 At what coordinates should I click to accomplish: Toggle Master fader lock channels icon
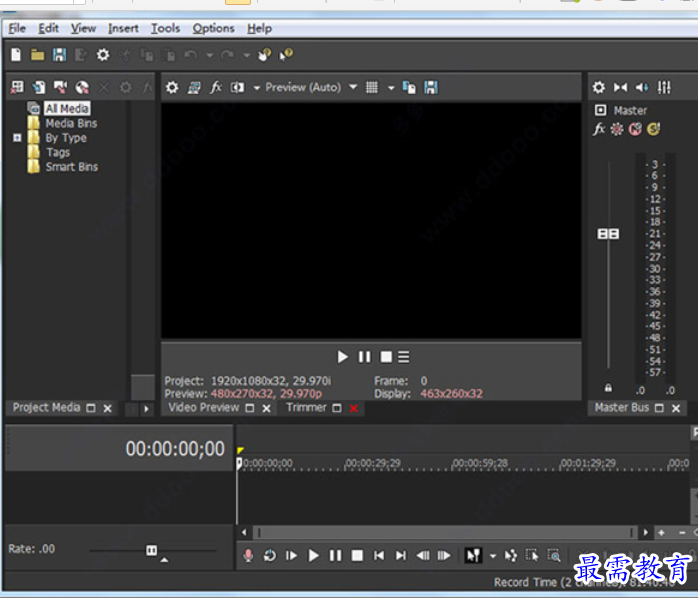point(608,388)
